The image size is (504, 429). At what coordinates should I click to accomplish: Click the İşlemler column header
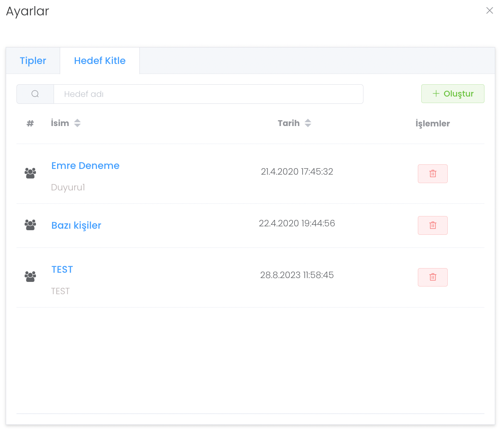point(432,123)
